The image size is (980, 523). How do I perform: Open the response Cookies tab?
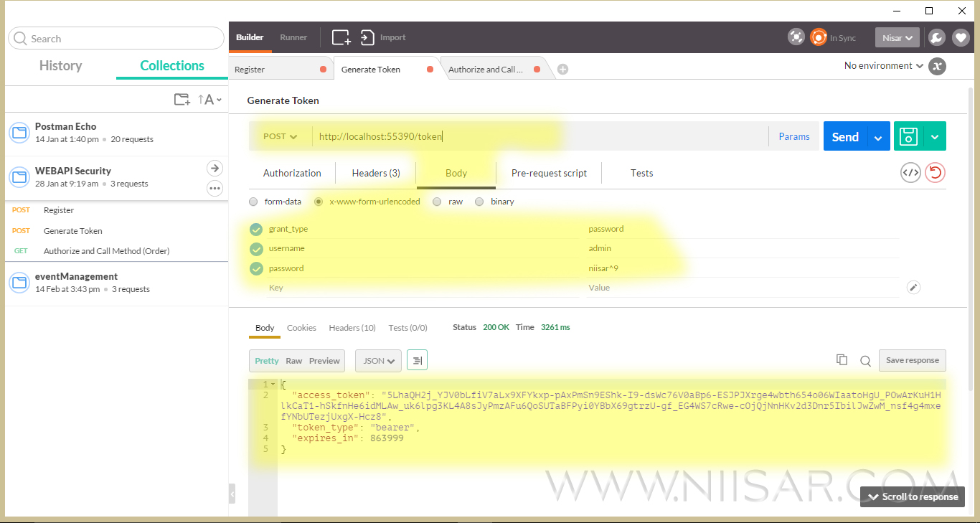click(x=301, y=328)
